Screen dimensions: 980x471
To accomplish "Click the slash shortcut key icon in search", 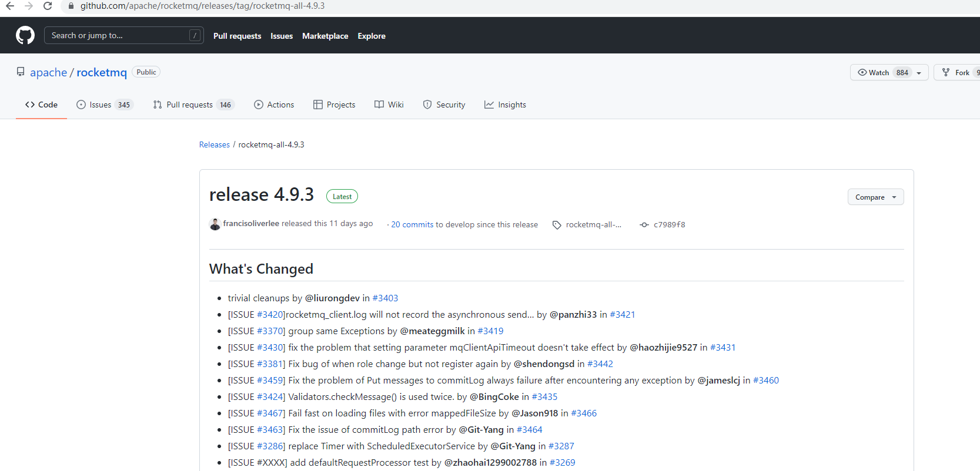I will point(195,35).
